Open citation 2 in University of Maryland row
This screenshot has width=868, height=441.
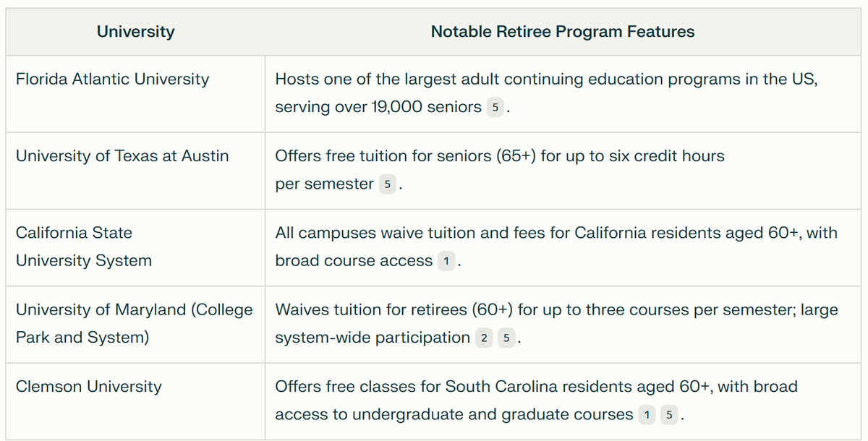(483, 338)
